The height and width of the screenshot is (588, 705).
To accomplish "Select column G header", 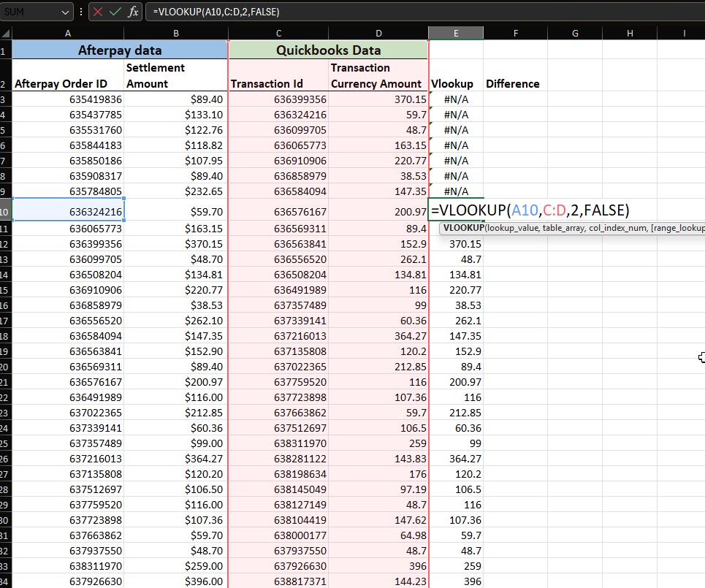I will coord(575,34).
